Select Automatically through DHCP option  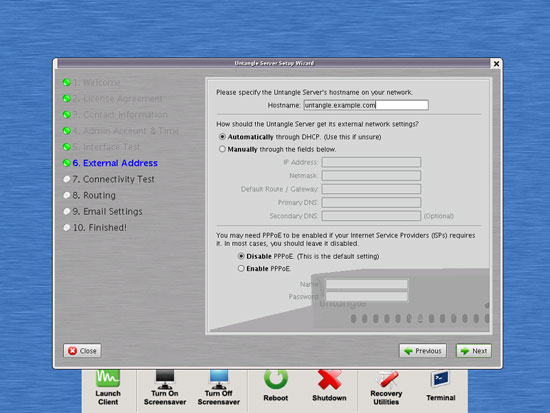pos(222,136)
